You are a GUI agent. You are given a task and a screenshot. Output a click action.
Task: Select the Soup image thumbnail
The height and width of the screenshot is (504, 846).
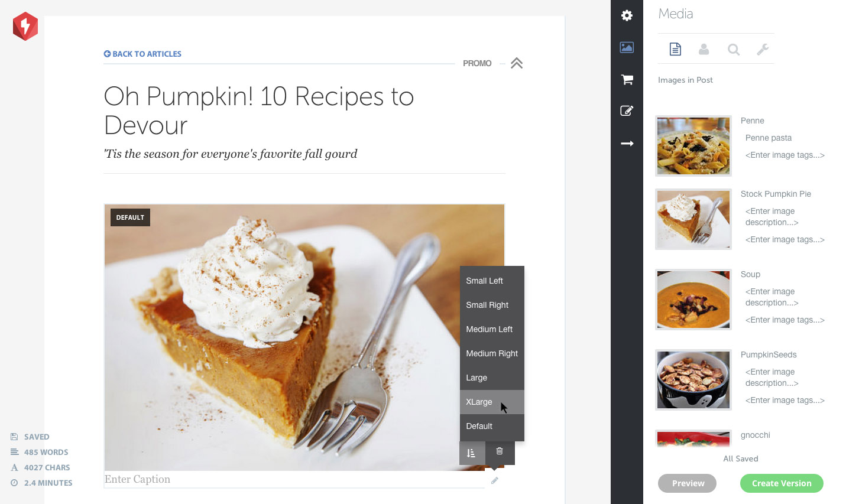(693, 300)
